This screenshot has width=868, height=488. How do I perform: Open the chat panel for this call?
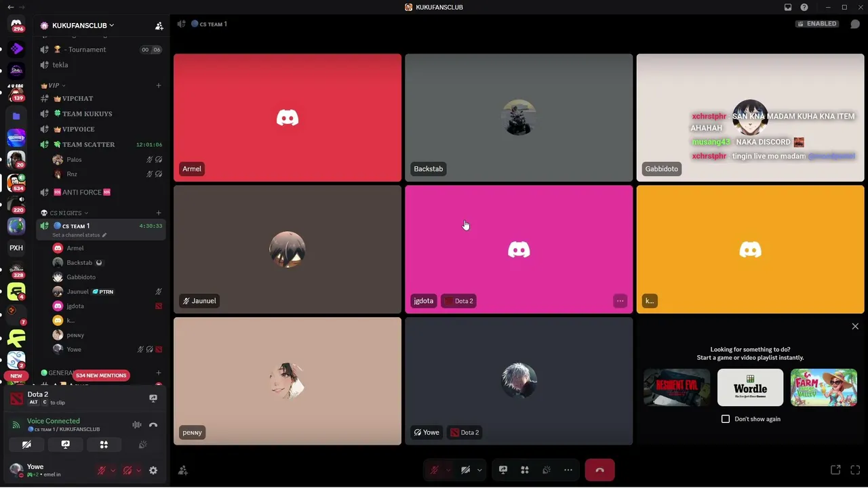coord(855,24)
